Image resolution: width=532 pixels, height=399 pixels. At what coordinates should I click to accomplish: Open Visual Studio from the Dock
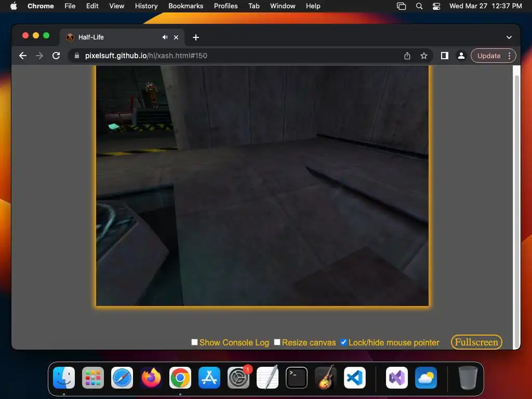pyautogui.click(x=397, y=377)
